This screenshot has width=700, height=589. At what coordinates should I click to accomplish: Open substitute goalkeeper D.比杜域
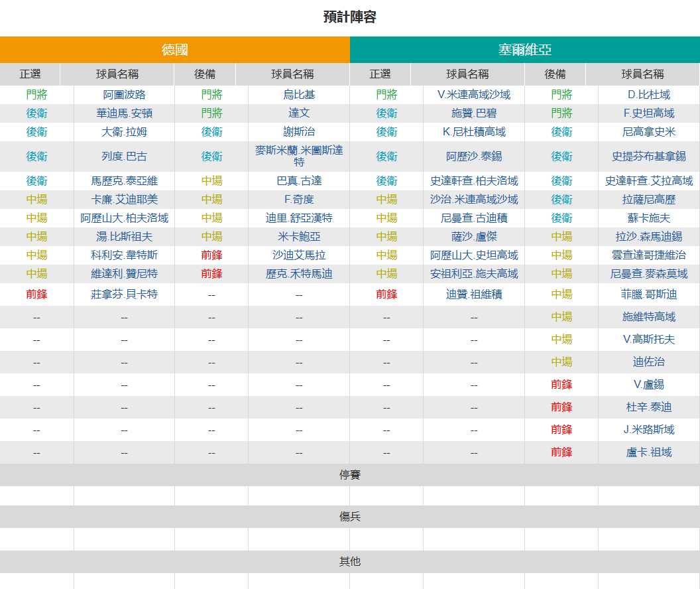[x=649, y=95]
